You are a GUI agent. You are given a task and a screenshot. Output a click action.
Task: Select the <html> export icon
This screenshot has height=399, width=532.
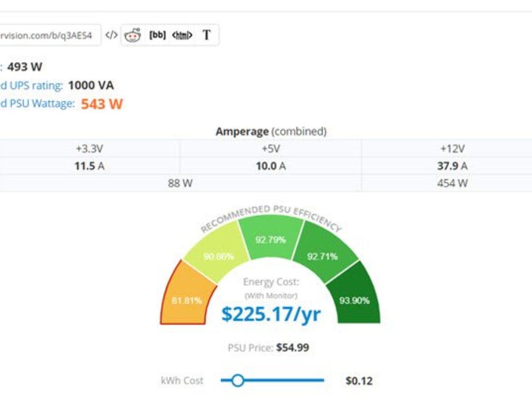coord(182,35)
